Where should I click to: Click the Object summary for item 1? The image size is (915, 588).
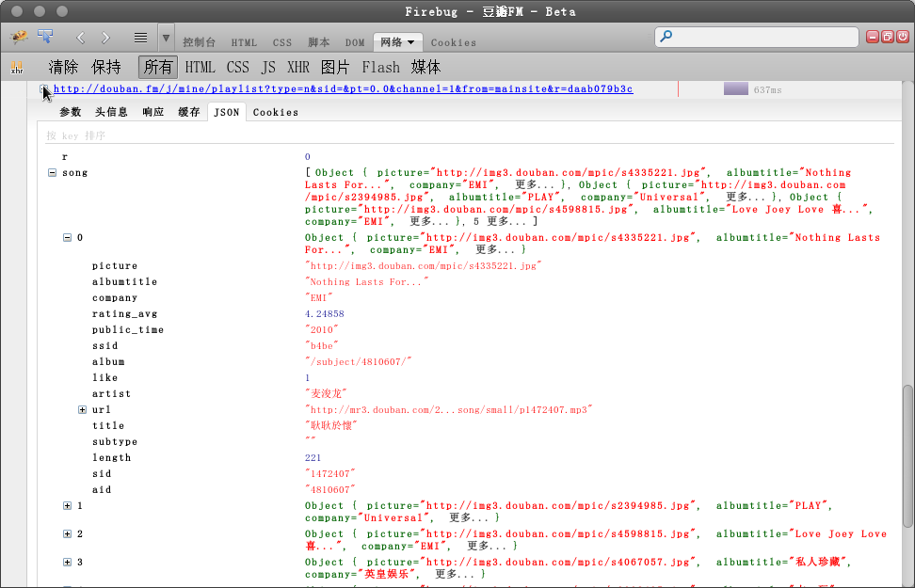tap(569, 512)
